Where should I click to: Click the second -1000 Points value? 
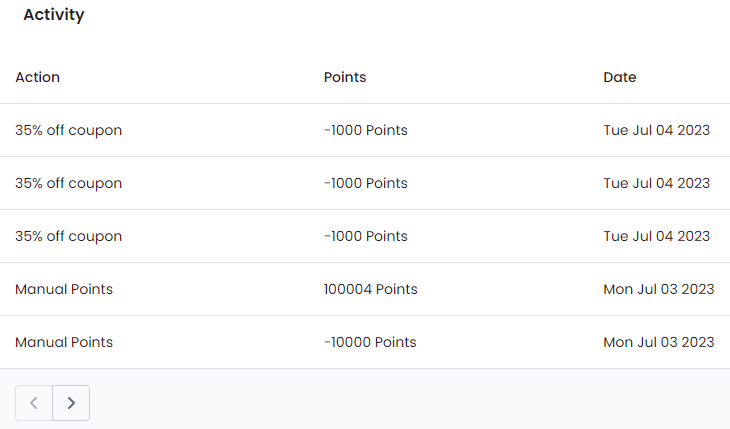tap(366, 183)
